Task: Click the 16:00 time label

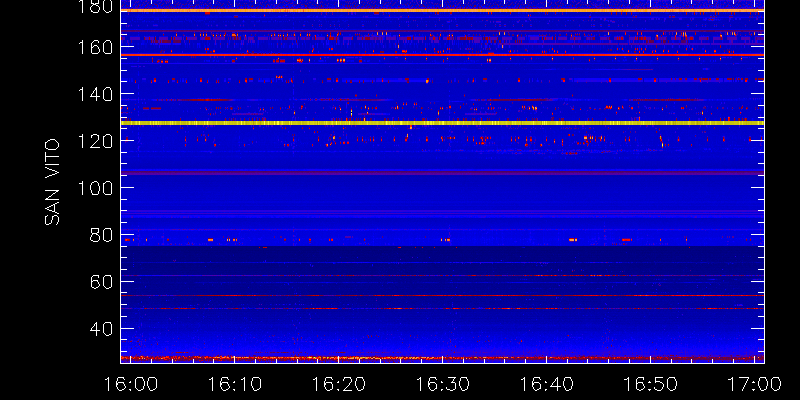Action: (x=131, y=384)
